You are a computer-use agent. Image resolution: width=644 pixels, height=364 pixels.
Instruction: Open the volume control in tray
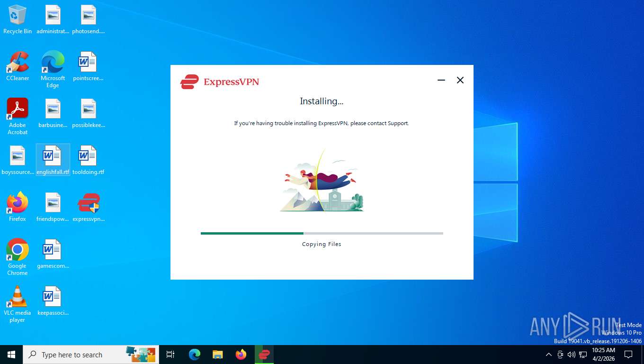[572, 355]
